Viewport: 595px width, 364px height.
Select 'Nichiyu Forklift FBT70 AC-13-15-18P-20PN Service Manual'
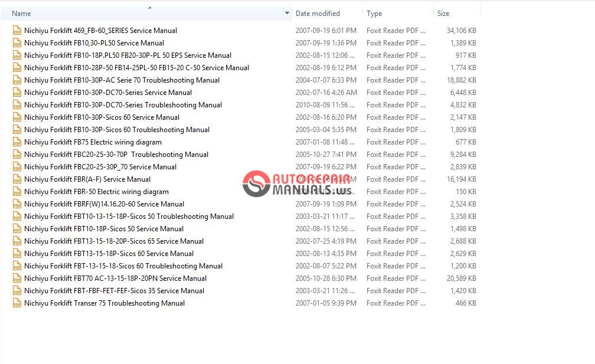(x=115, y=278)
